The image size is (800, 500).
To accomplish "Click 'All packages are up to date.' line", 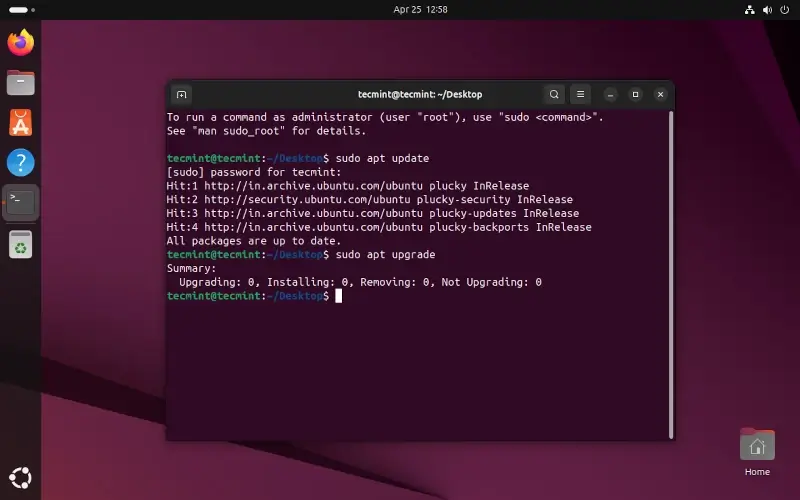I will [x=254, y=241].
